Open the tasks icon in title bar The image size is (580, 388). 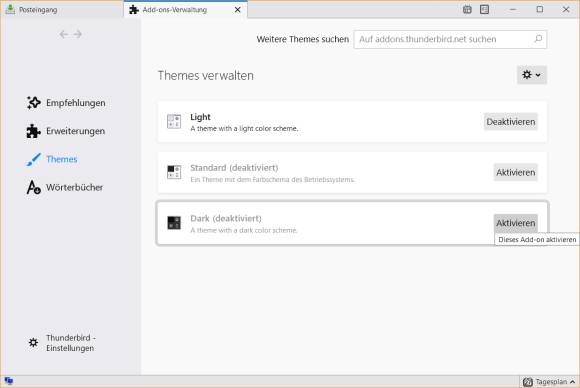coord(484,10)
